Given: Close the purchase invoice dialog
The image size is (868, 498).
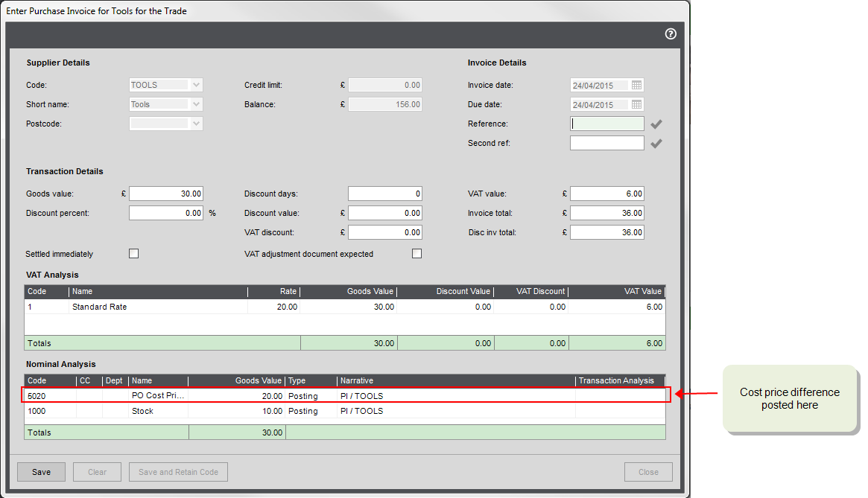Looking at the screenshot, I should [648, 472].
